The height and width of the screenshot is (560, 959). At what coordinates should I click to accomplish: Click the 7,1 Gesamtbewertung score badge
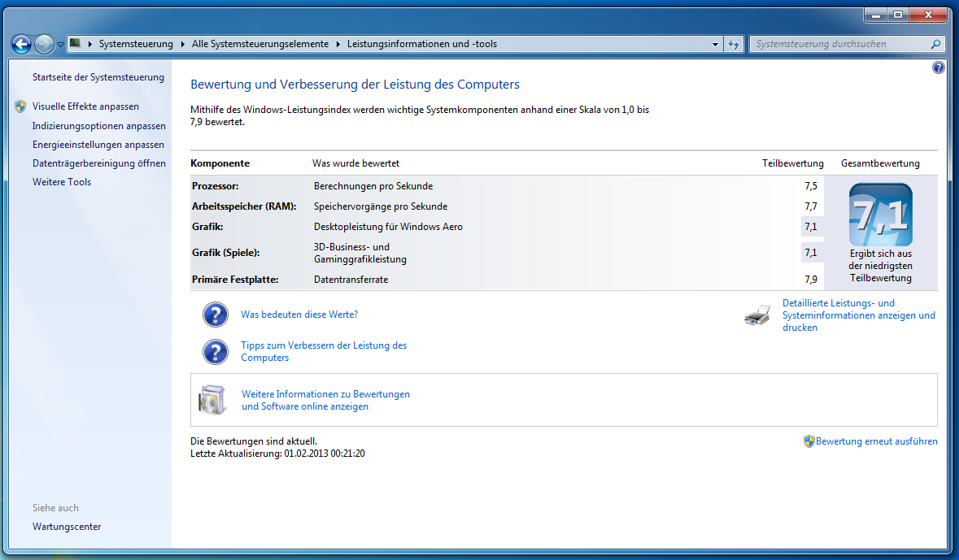(880, 215)
